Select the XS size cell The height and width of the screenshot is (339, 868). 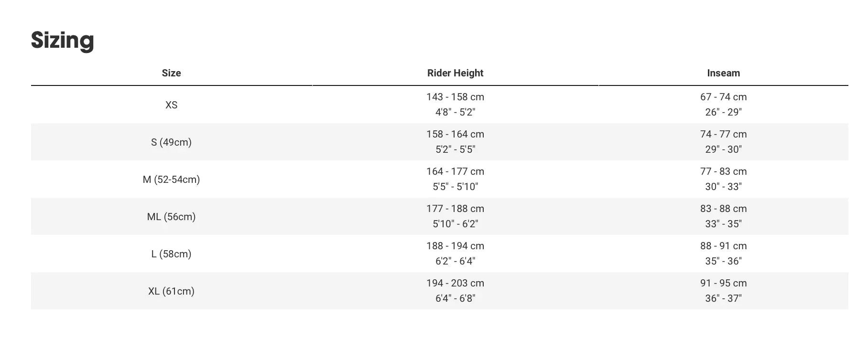click(171, 105)
